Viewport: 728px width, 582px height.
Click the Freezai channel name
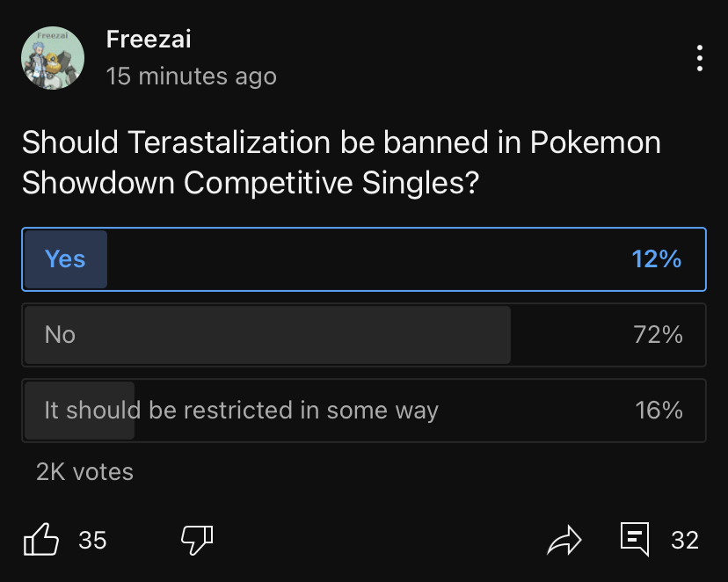tap(148, 40)
